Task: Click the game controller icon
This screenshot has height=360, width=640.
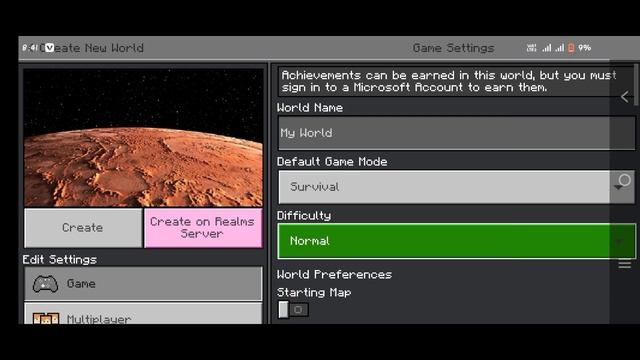Action: (x=45, y=284)
